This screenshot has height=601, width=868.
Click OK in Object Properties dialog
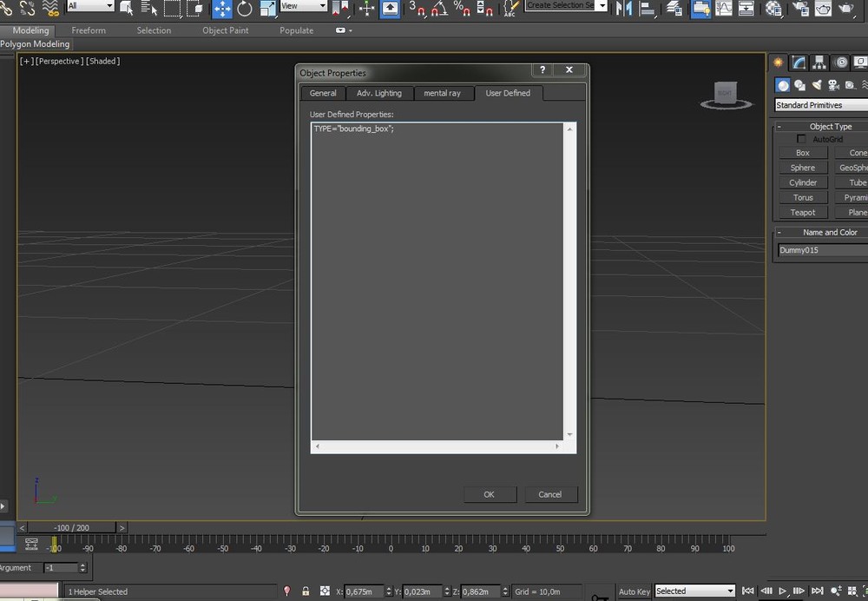tap(489, 494)
